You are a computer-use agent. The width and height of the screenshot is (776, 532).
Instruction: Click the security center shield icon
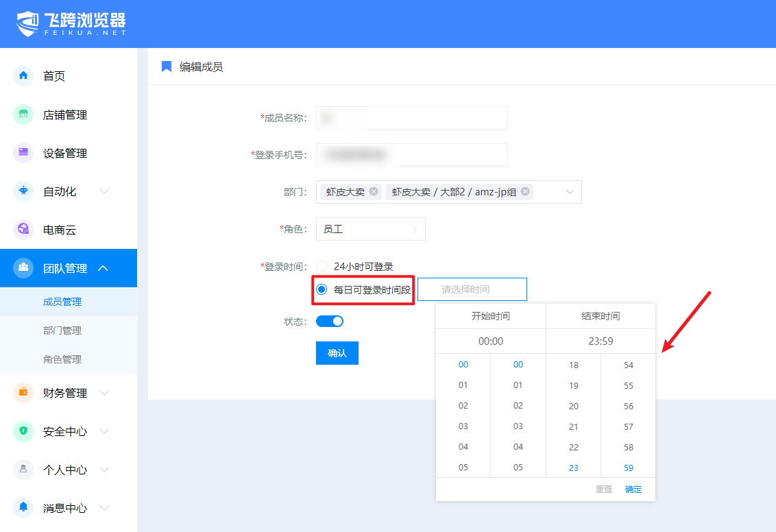(23, 431)
